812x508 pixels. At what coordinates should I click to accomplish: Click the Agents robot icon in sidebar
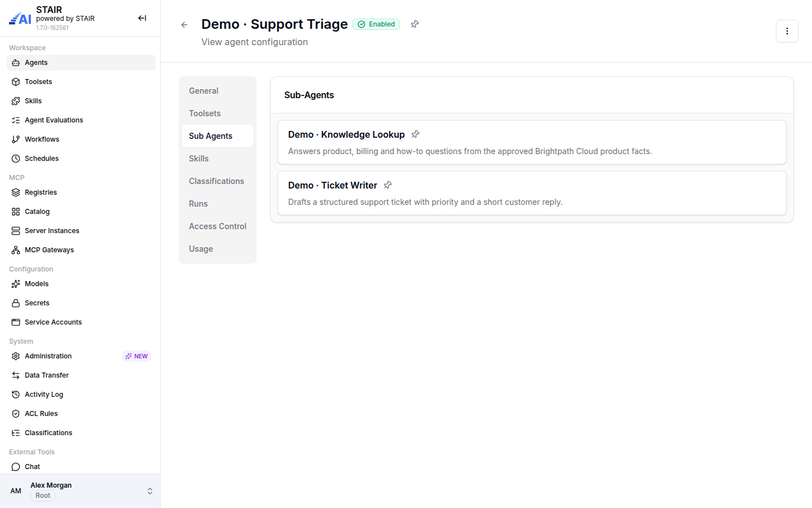[x=16, y=63]
